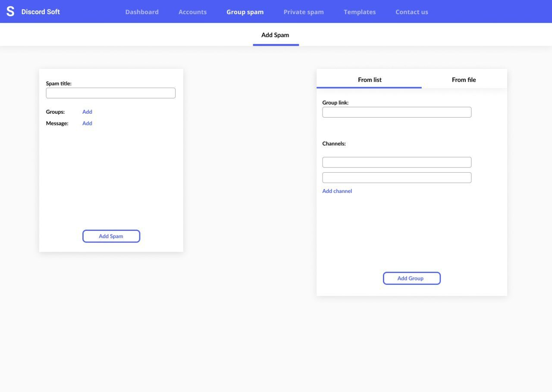Open the Contact us page
Image resolution: width=552 pixels, height=392 pixels.
click(x=412, y=12)
